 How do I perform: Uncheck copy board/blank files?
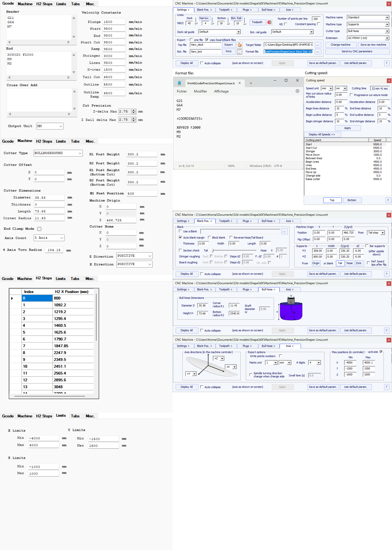pyautogui.click(x=207, y=40)
